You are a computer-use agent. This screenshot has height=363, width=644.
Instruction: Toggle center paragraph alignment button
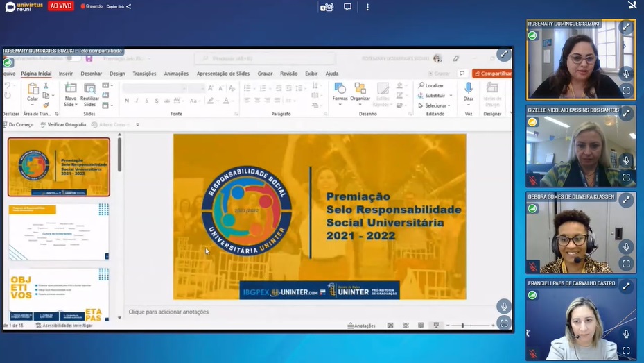(x=257, y=101)
